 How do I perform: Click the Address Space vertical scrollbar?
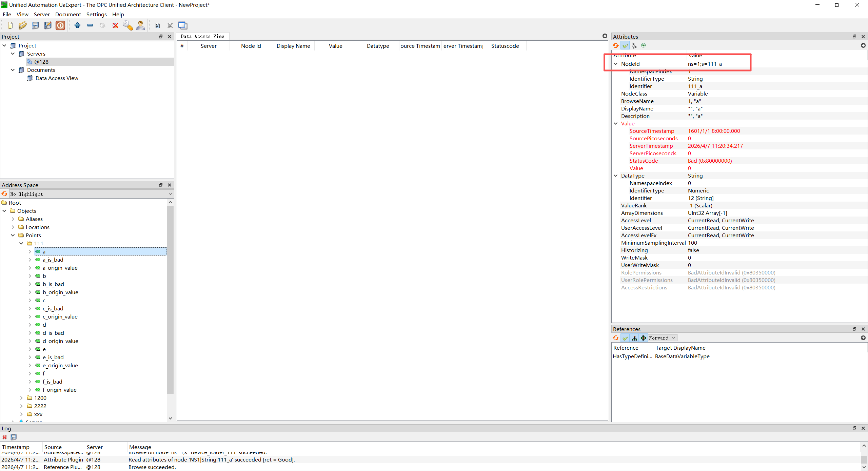tap(170, 300)
